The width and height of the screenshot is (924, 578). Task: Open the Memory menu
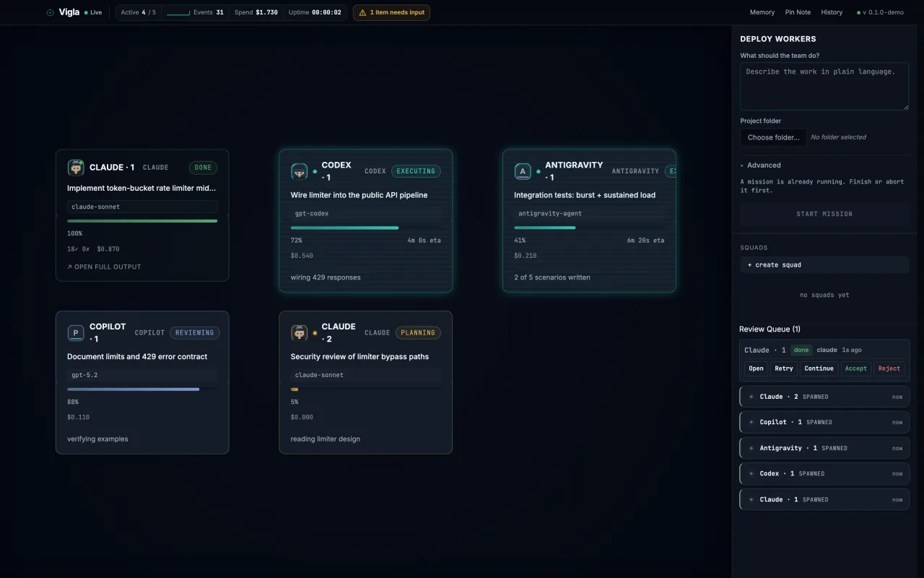tap(762, 12)
